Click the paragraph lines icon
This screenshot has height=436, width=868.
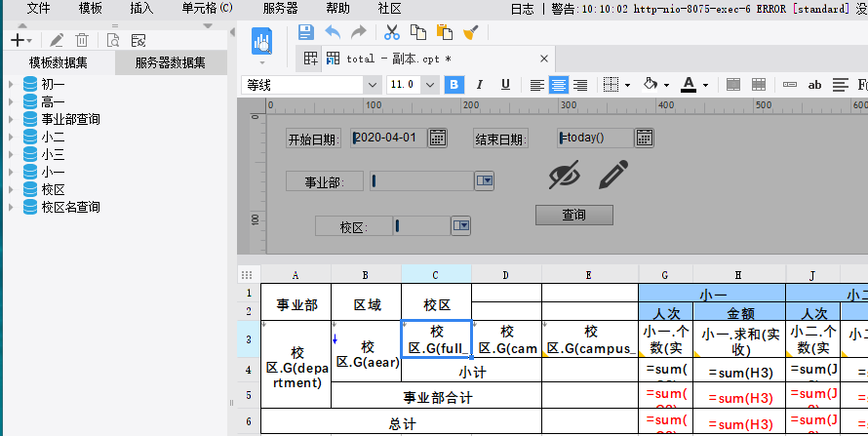[x=841, y=85]
